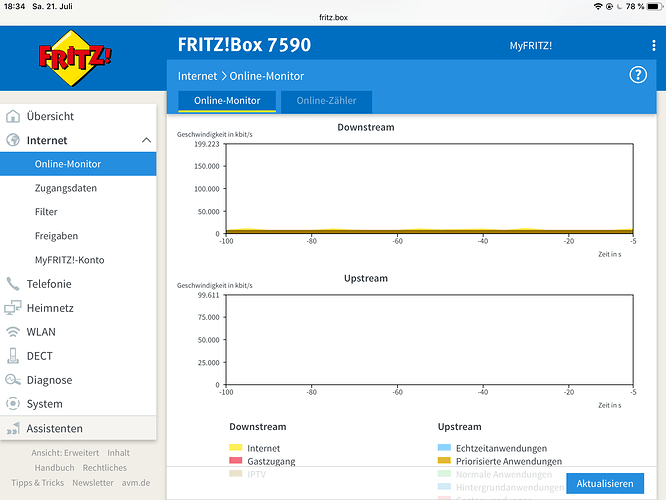Click the Aktualisieren button
Viewport: 666px width, 500px height.
coord(605,483)
